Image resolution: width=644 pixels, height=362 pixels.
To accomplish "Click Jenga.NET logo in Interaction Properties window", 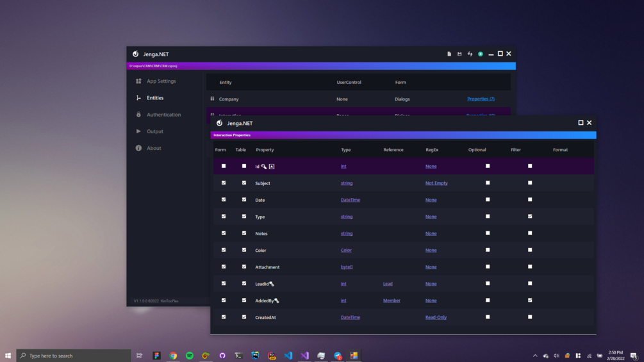I will pos(219,123).
